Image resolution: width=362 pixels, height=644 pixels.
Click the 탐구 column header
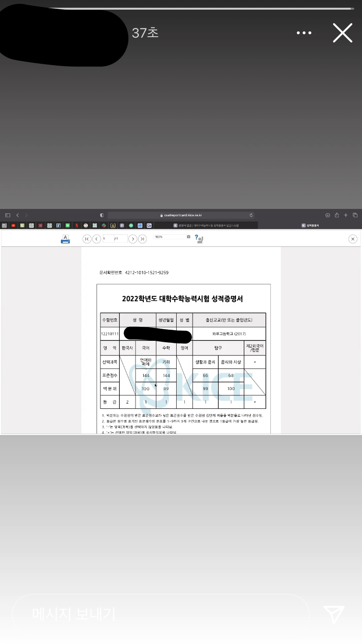click(218, 348)
